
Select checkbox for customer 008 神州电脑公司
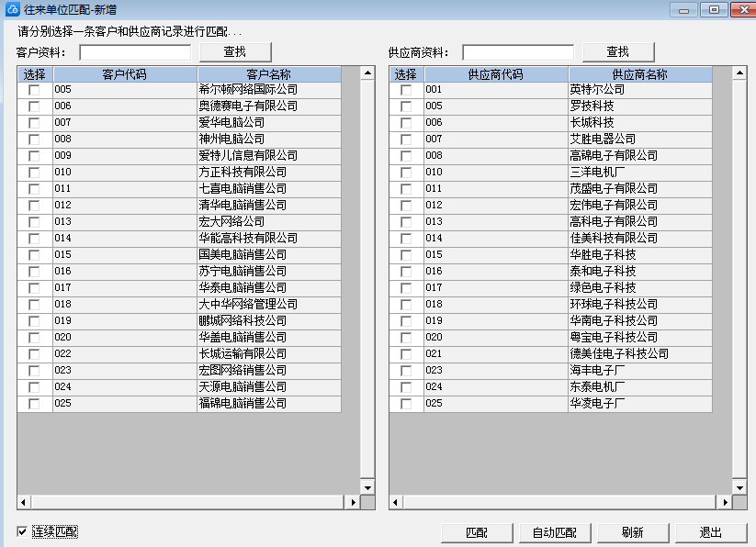(34, 140)
